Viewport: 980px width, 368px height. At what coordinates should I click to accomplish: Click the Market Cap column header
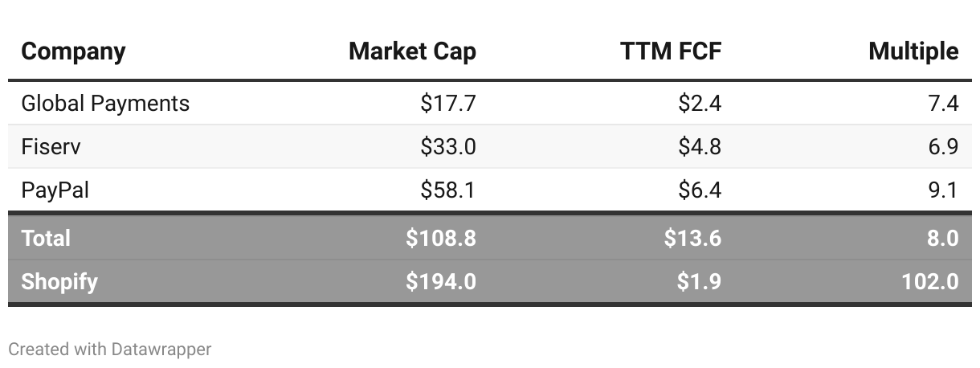tap(412, 52)
